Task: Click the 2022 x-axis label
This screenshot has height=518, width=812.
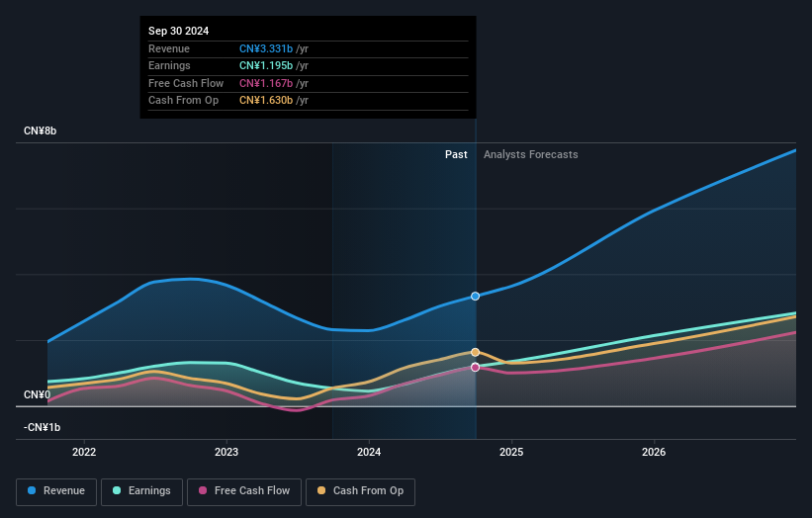Action: coord(84,452)
